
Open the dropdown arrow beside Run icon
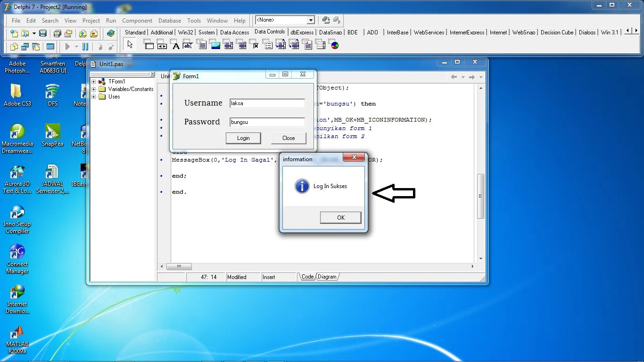(76, 47)
